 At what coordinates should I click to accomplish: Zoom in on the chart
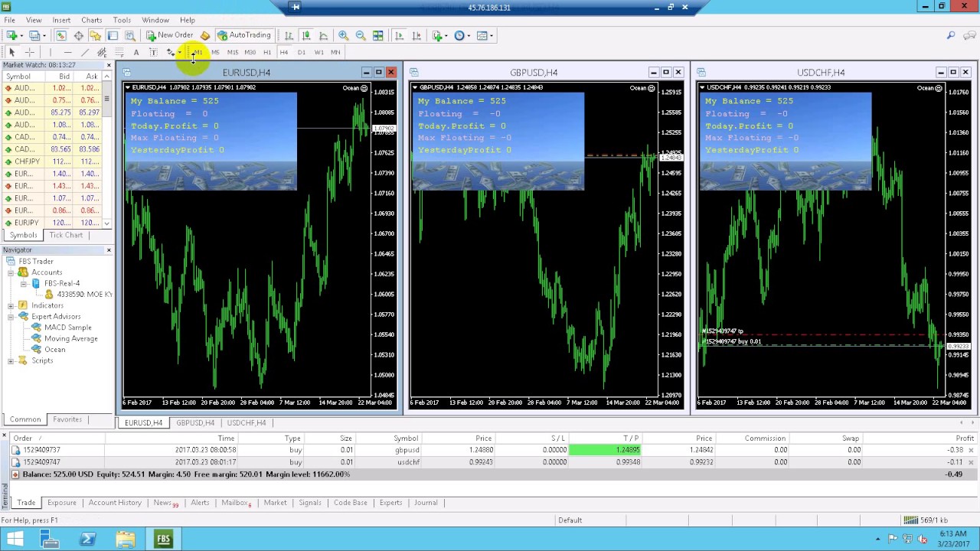pos(343,35)
